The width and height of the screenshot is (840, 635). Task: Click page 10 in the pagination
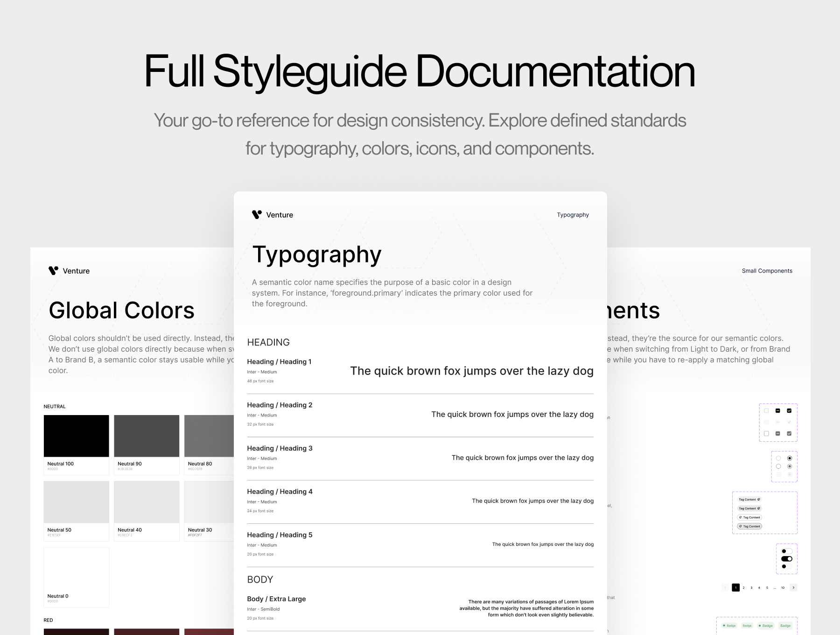[x=783, y=588]
